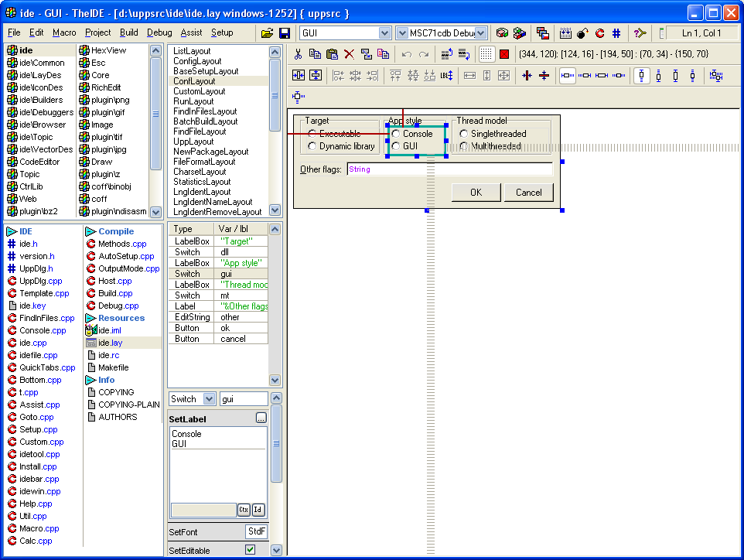Click the red square icon beside grid

(x=504, y=54)
